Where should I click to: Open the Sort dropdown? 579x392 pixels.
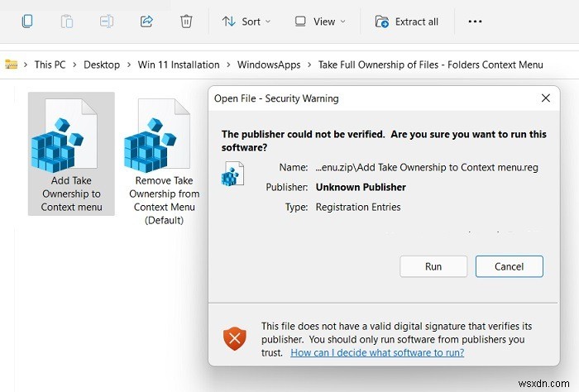point(246,22)
